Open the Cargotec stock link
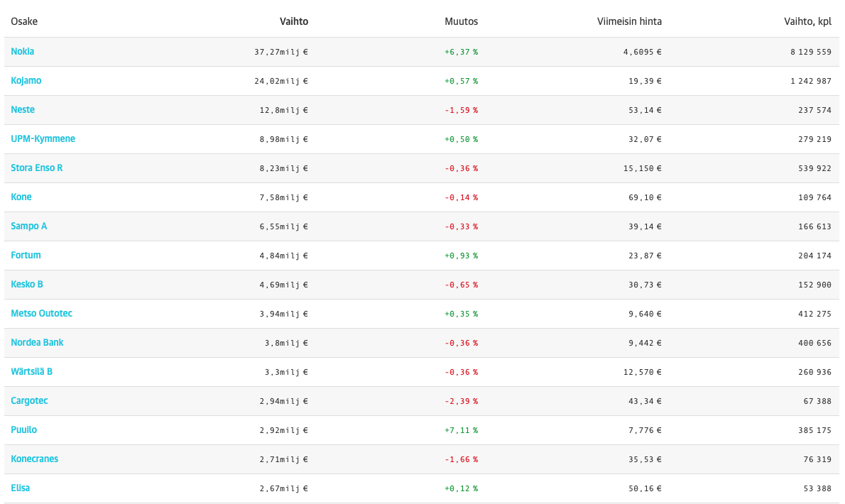Viewport: 845px width, 504px height. (30, 401)
